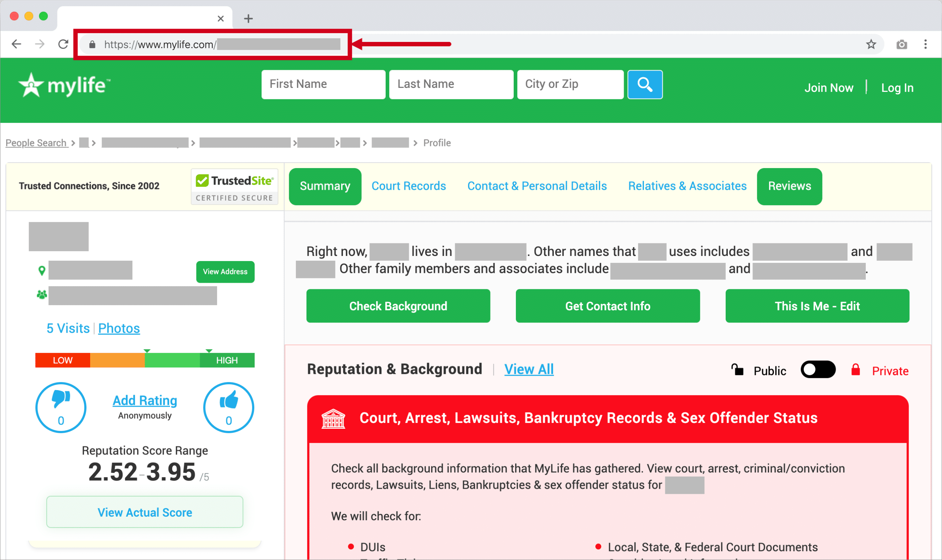Click Trusted Connections, Since 2002 text
This screenshot has height=560, width=942.
pyautogui.click(x=89, y=186)
